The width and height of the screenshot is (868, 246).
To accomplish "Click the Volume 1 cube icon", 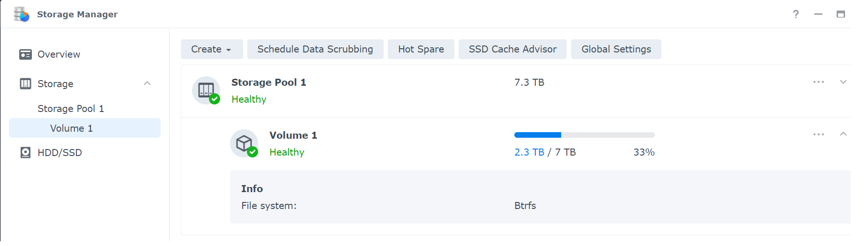I will point(244,143).
